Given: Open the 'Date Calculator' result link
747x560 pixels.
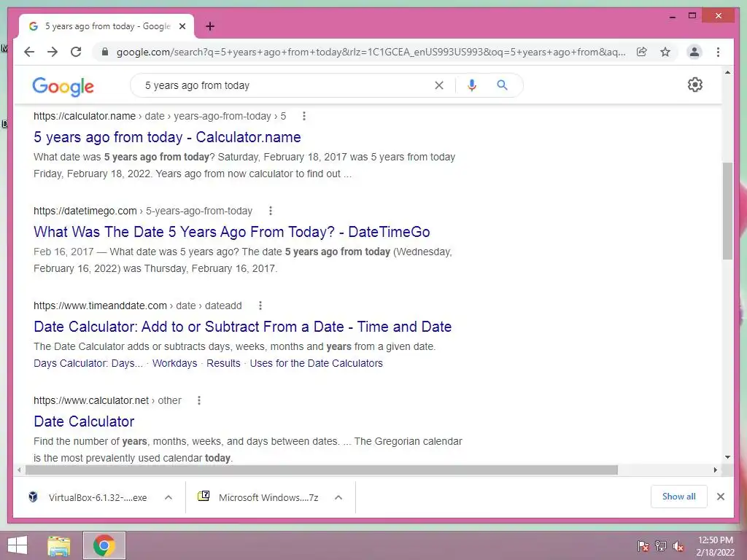Looking at the screenshot, I should click(84, 421).
